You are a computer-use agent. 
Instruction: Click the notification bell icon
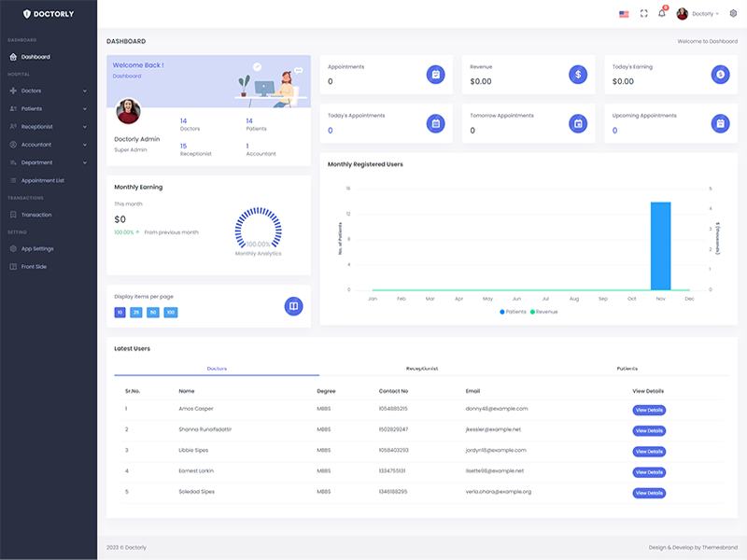(662, 13)
